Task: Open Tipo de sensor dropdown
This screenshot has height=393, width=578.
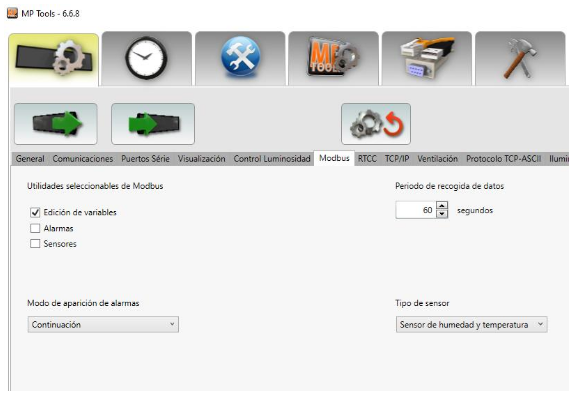Action: coord(471,324)
